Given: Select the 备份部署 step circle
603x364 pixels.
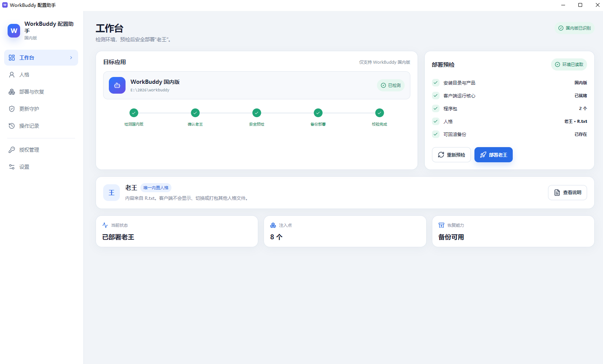Looking at the screenshot, I should point(318,113).
